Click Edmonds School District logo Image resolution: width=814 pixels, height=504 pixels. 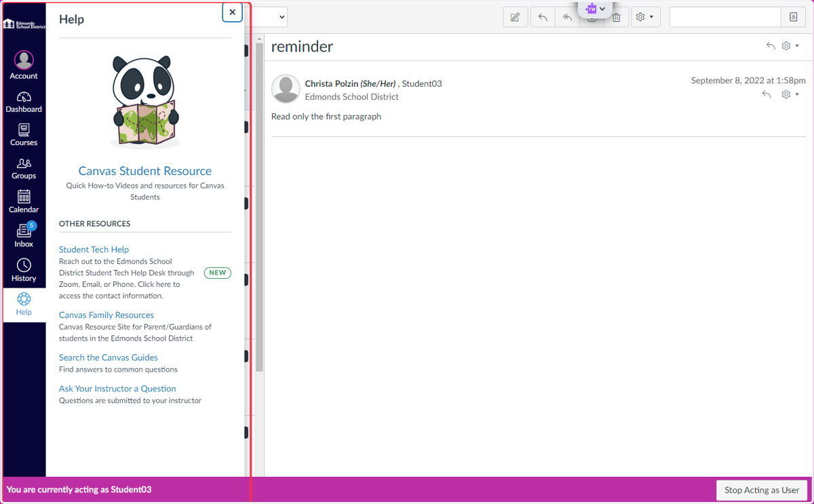(24, 24)
